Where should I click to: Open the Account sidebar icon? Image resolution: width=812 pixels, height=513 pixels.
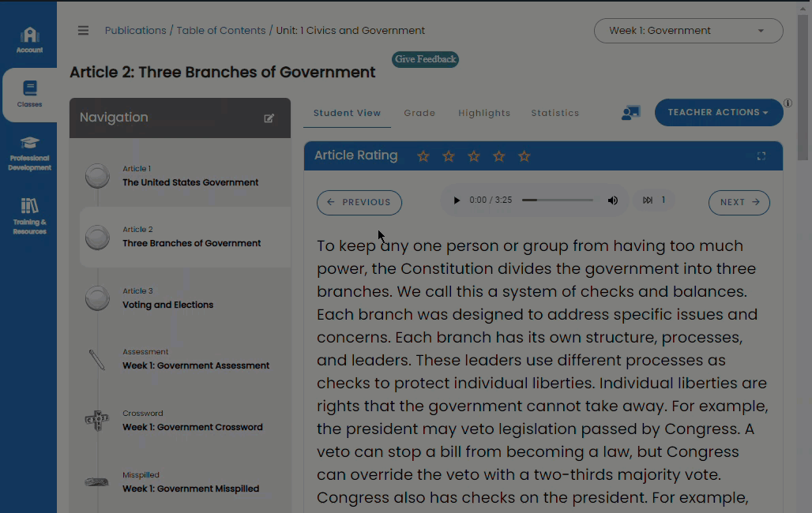[x=29, y=40]
